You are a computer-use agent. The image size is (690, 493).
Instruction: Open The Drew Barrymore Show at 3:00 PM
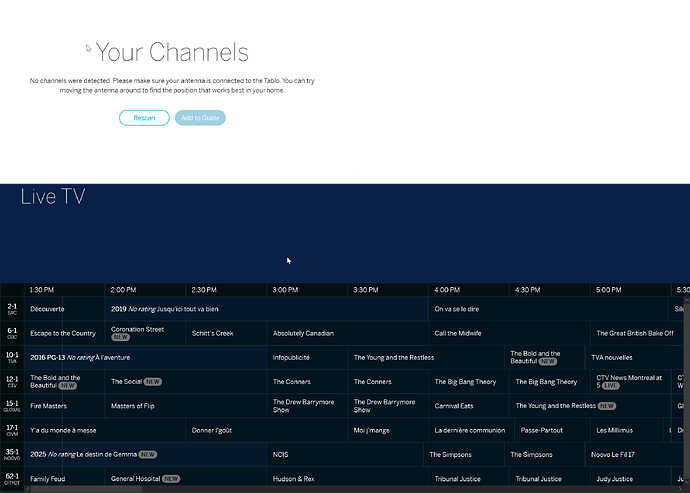tap(307, 406)
